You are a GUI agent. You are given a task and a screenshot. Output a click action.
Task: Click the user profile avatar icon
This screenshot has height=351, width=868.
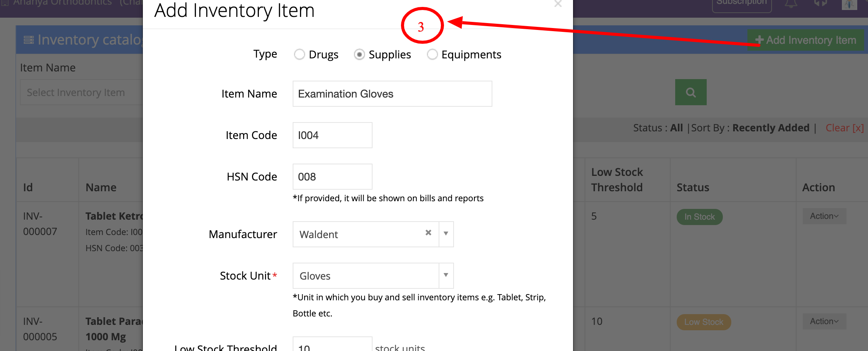(x=849, y=5)
